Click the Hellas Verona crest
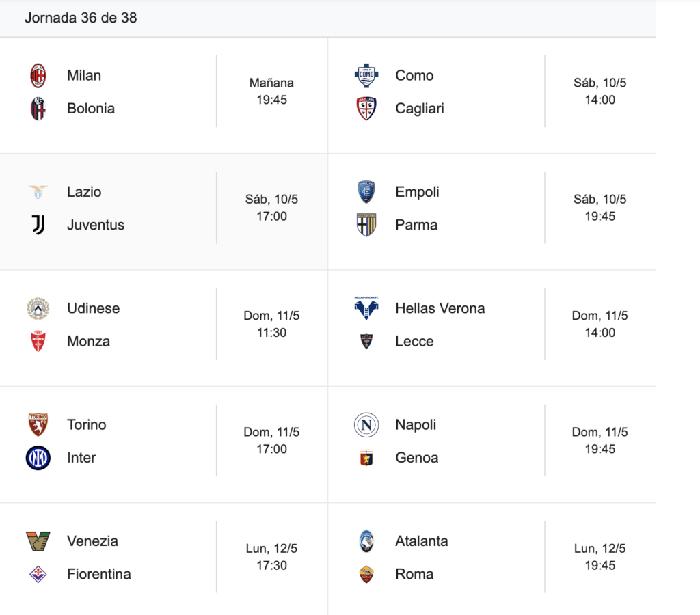 (x=366, y=308)
